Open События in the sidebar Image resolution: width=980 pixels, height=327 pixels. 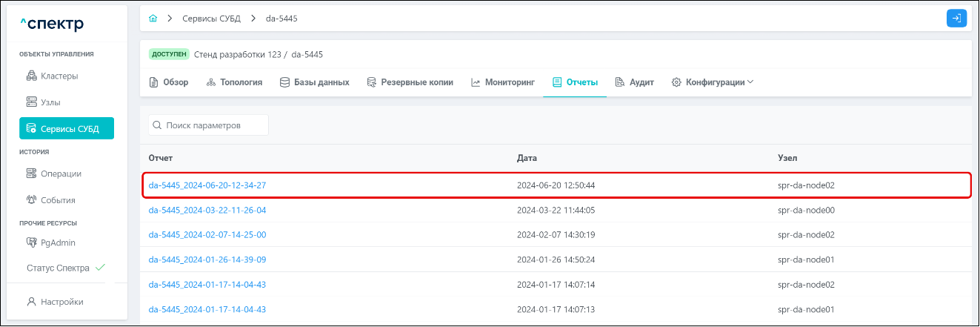(x=58, y=199)
